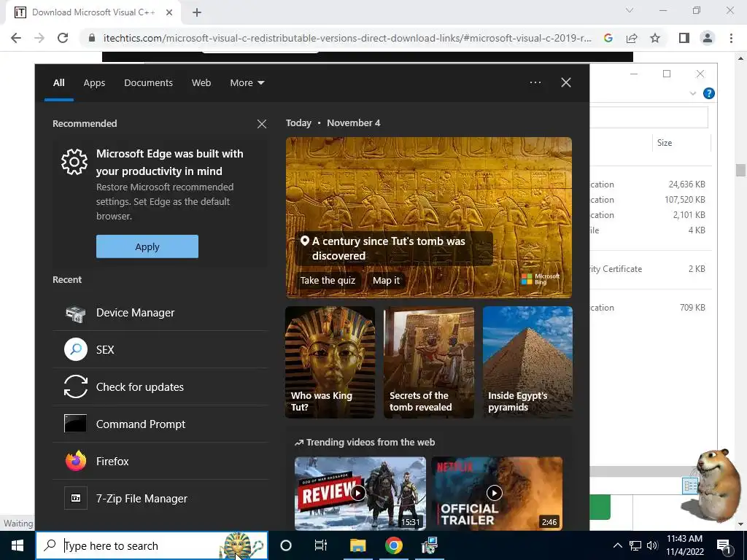
Task: Open network status tray icon
Action: pos(635,545)
